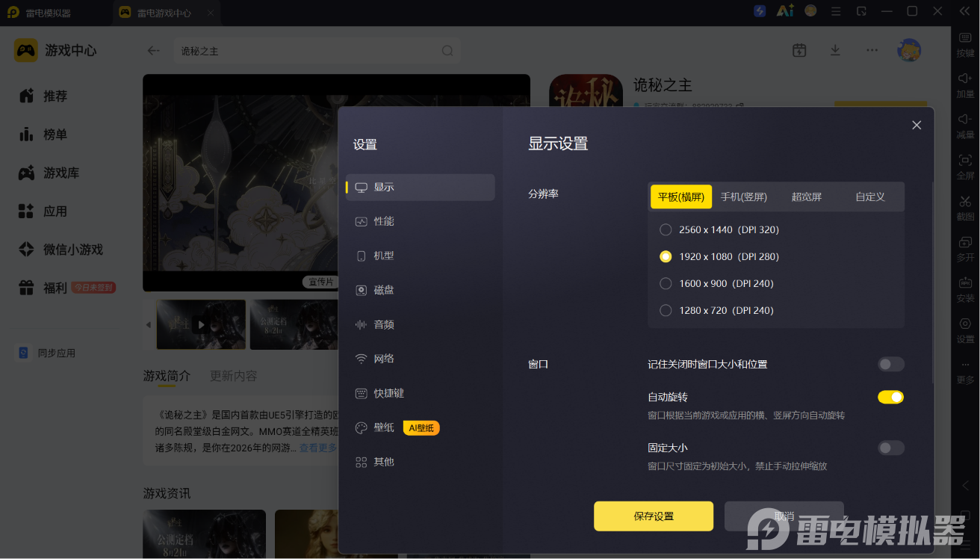
Task: Click the blue lightning accelerator icon
Action: click(760, 11)
